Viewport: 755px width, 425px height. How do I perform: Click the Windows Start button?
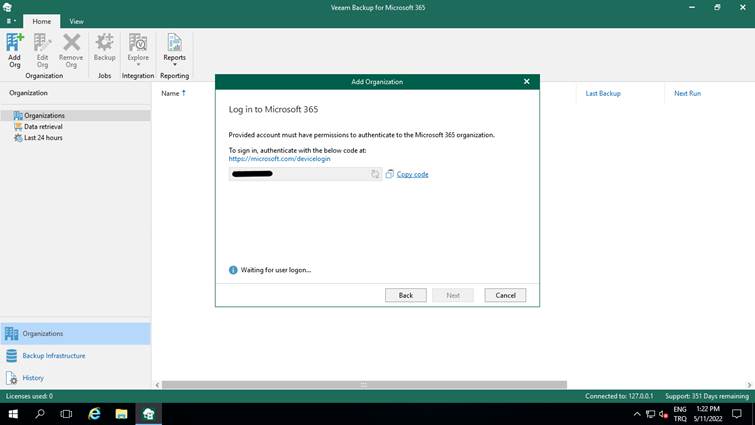click(13, 414)
